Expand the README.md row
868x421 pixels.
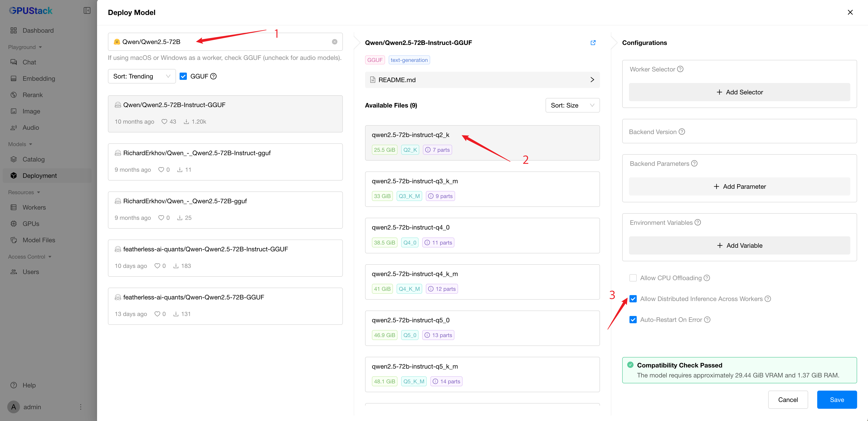pos(482,80)
